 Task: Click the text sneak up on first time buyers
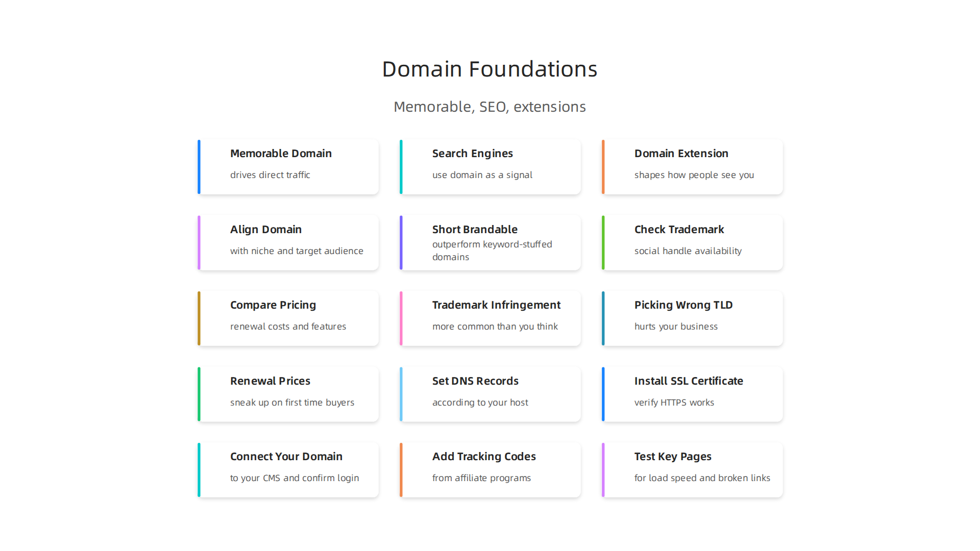pyautogui.click(x=292, y=403)
